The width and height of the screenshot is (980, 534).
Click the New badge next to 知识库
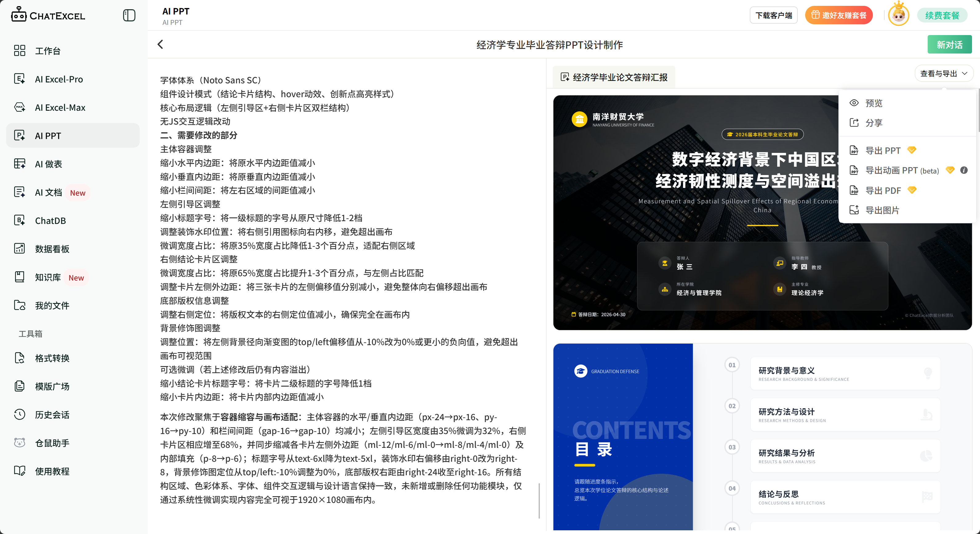tap(76, 277)
